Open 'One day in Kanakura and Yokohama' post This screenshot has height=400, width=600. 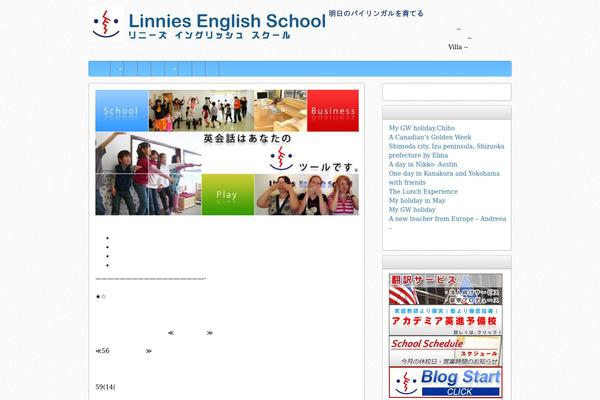[444, 178]
